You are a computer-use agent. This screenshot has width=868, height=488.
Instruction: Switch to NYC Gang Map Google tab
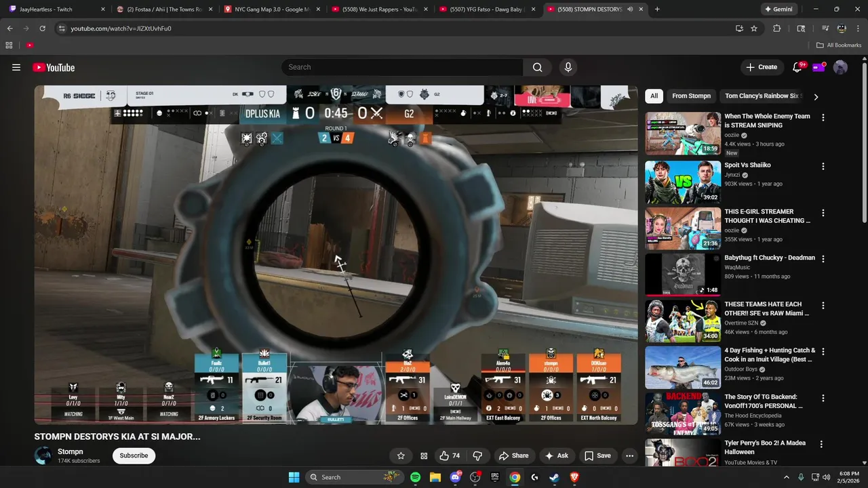(271, 9)
